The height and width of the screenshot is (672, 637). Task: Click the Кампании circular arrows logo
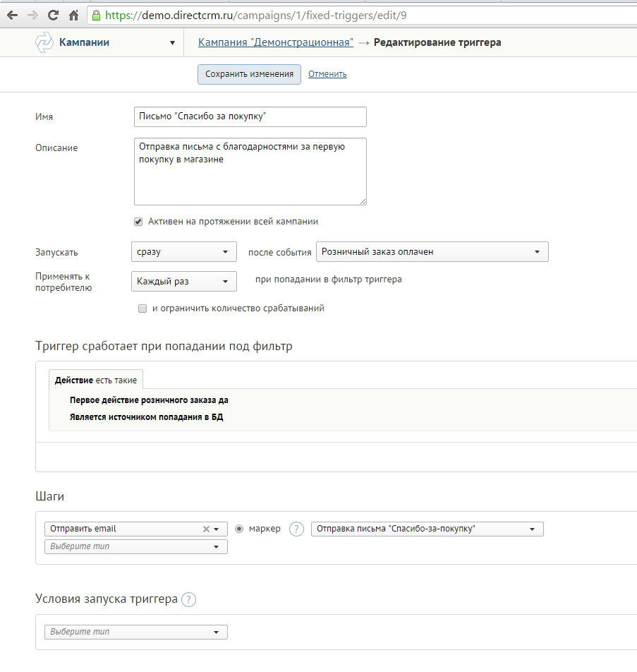tap(44, 42)
